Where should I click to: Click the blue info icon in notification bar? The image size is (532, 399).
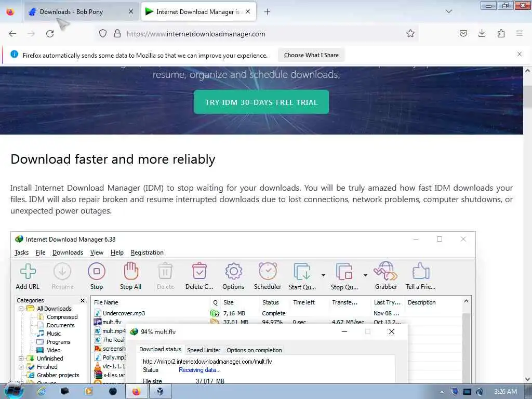tap(14, 54)
